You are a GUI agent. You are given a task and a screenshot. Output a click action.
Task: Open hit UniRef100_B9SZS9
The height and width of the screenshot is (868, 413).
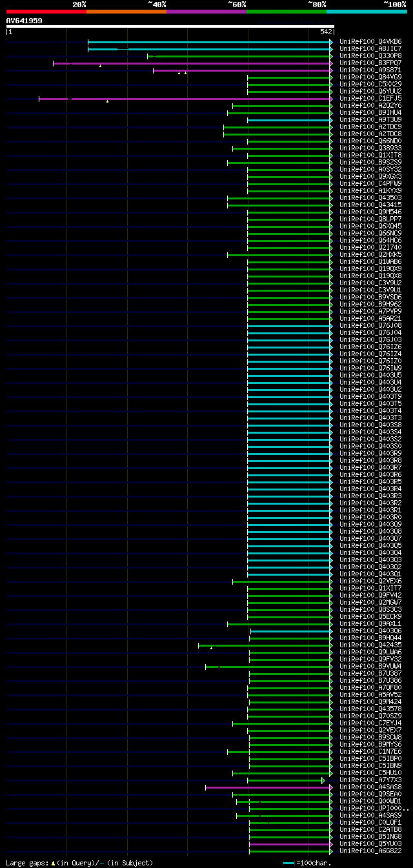[370, 163]
